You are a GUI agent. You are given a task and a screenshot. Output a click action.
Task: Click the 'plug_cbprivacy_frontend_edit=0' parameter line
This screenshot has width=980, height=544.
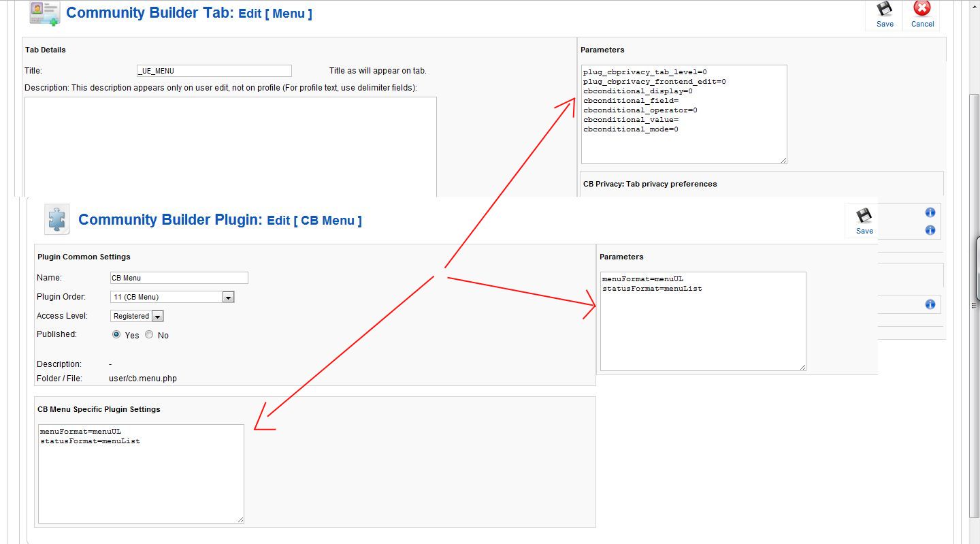(655, 81)
